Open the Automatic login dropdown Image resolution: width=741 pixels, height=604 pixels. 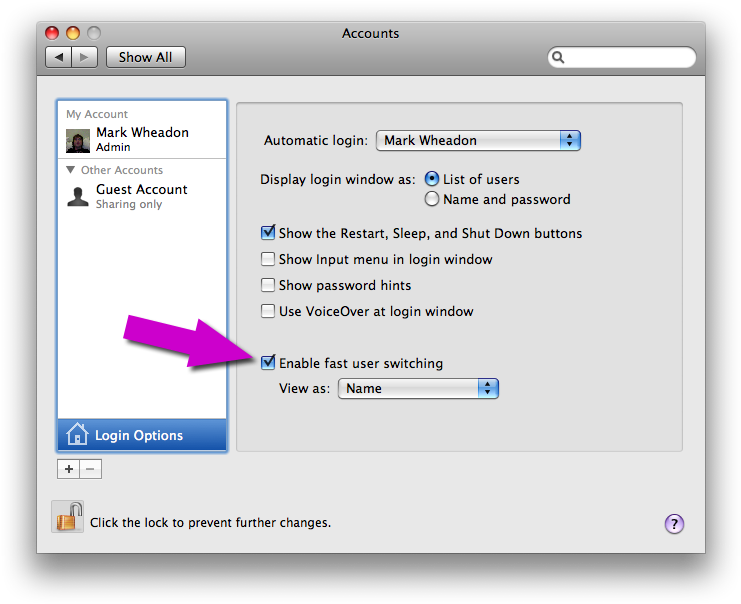coord(478,140)
